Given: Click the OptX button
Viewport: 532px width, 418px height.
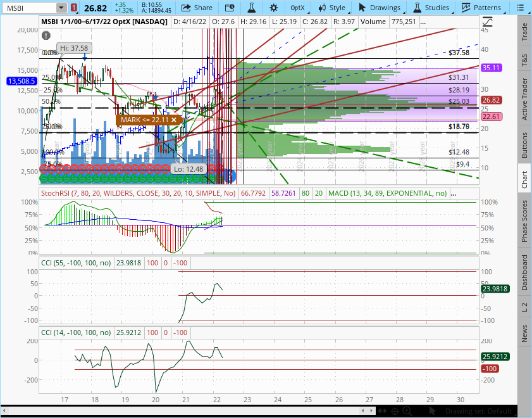Looking at the screenshot, I should coord(299,8).
